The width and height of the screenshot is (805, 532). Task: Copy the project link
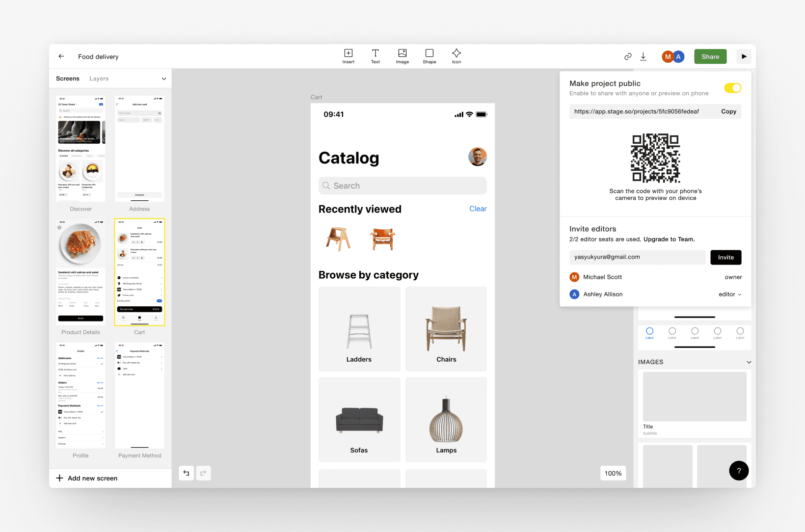(728, 111)
